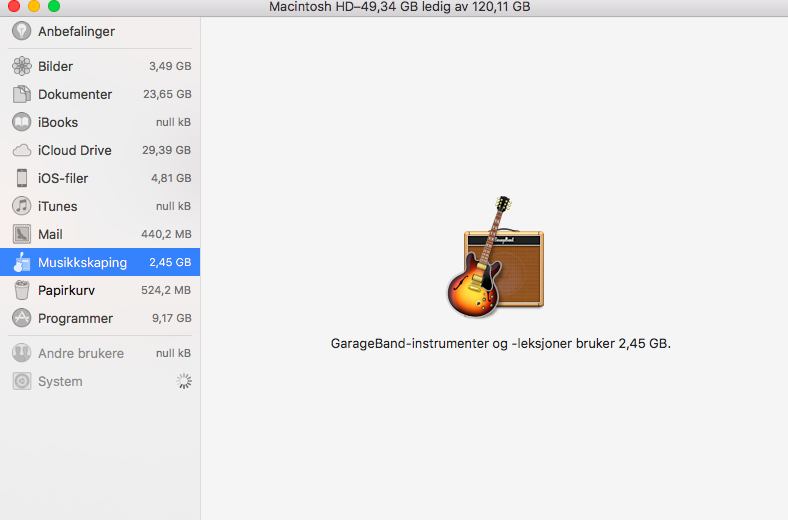Click the GarageBand-instrumenter usage description text
The image size is (788, 520).
[x=501, y=344]
